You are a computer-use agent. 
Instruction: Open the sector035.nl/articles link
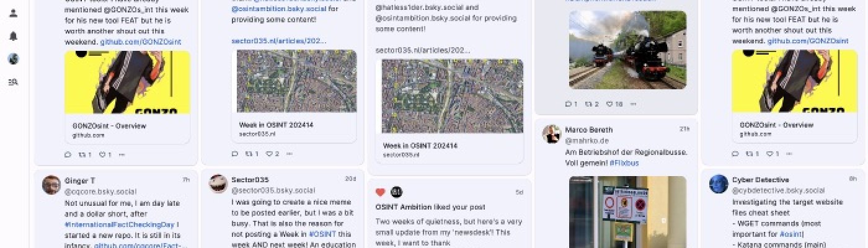click(x=278, y=41)
